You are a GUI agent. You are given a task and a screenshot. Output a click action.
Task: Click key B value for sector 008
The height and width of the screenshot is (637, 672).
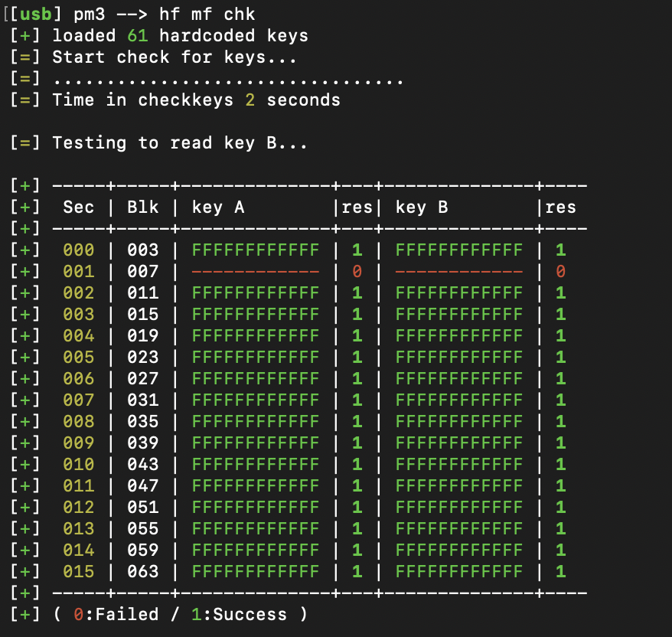[x=459, y=422]
